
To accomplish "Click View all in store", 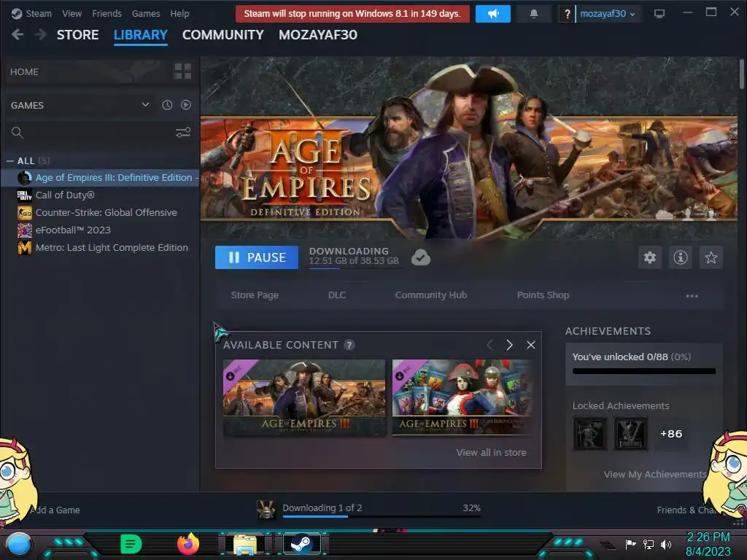I will (x=491, y=452).
